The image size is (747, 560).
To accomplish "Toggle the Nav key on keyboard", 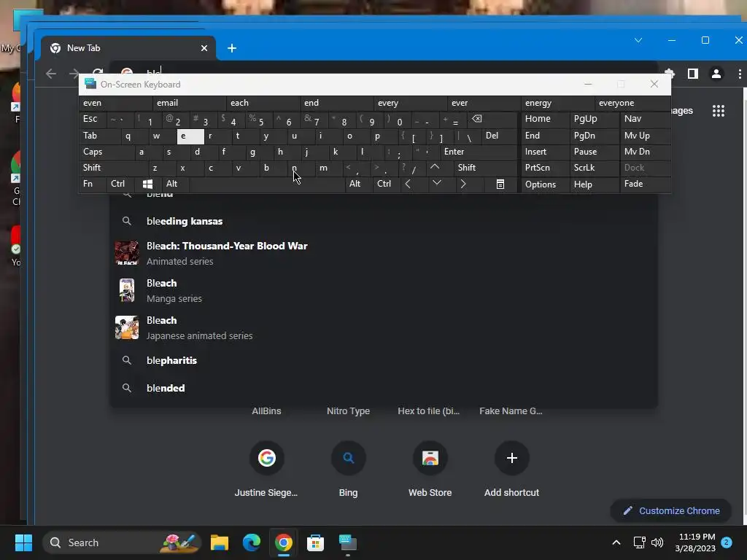I will pyautogui.click(x=645, y=119).
